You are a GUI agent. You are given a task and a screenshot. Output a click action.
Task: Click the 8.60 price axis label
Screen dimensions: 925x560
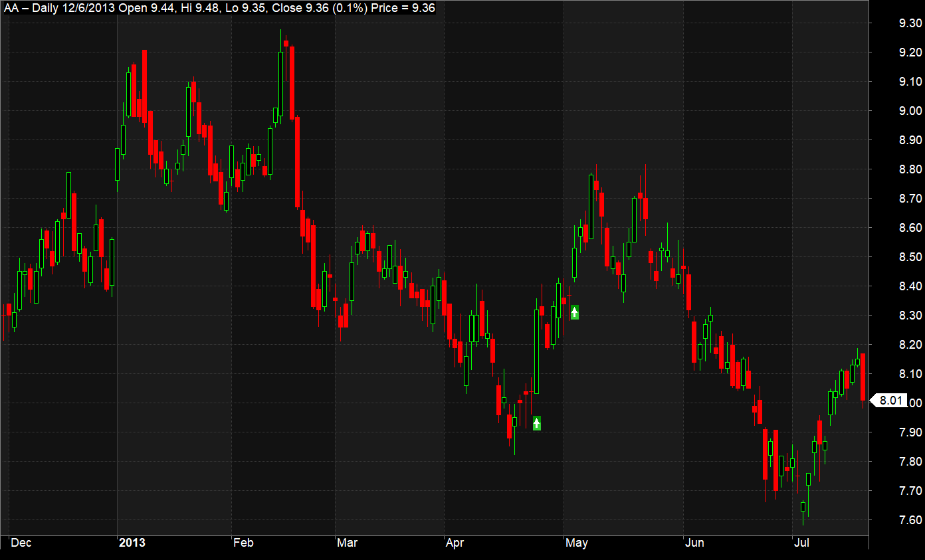pyautogui.click(x=911, y=228)
